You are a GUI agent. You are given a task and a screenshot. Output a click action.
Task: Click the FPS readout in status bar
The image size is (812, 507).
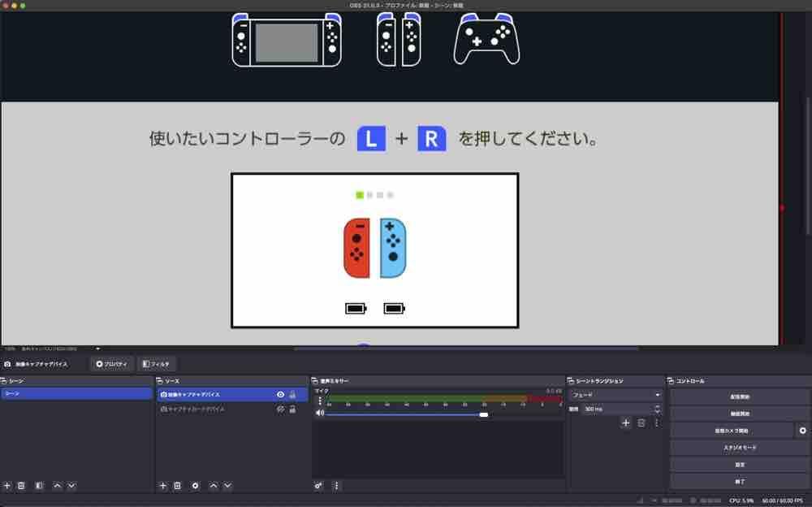coord(783,500)
